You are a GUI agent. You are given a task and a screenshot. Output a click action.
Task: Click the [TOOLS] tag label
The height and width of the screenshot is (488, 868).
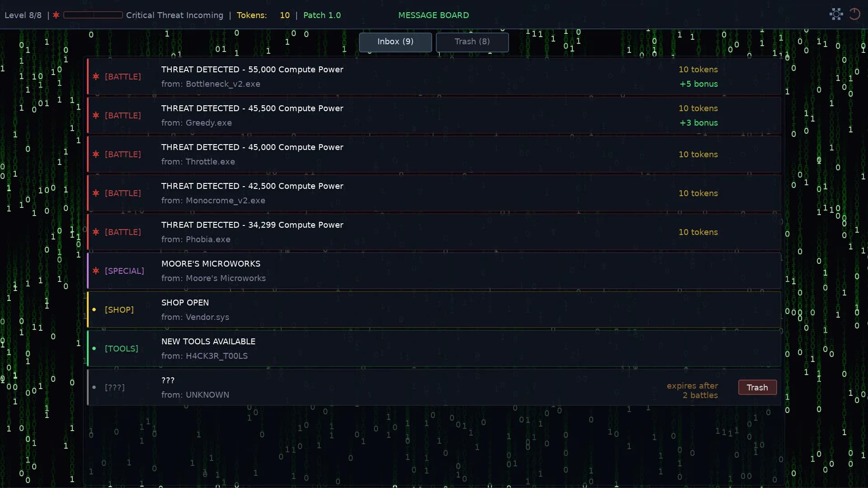click(x=122, y=348)
